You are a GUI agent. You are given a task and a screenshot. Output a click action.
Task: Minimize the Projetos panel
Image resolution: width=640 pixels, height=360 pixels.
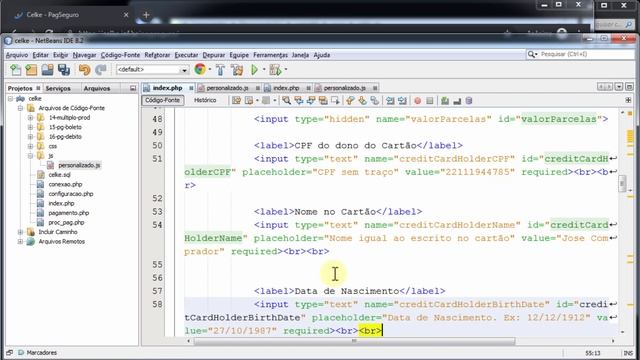click(133, 88)
